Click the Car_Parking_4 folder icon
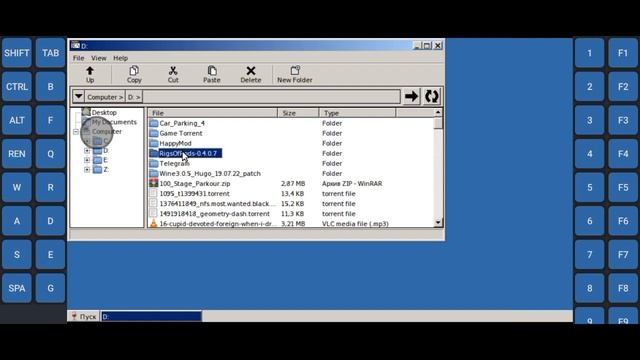This screenshot has height=360, width=640. (153, 123)
